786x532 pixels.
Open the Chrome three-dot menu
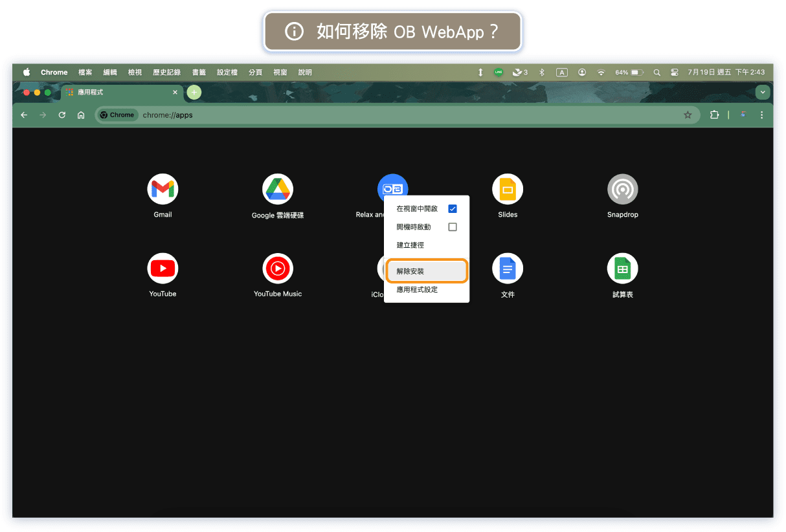(761, 115)
